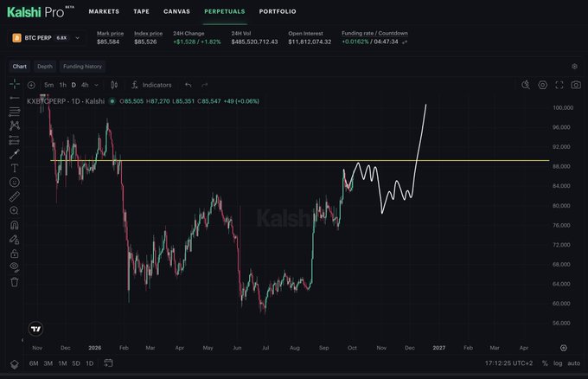588x379 pixels.
Task: Switch to the Depth tab
Action: click(x=45, y=67)
